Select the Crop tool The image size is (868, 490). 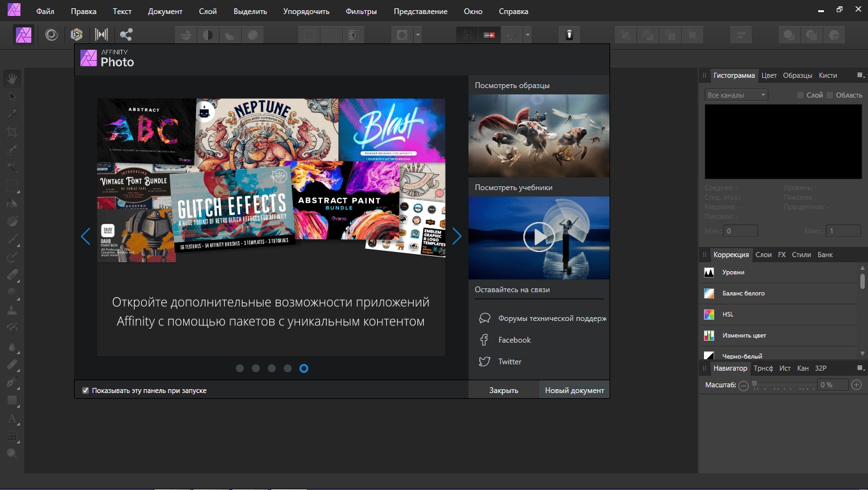(12, 132)
